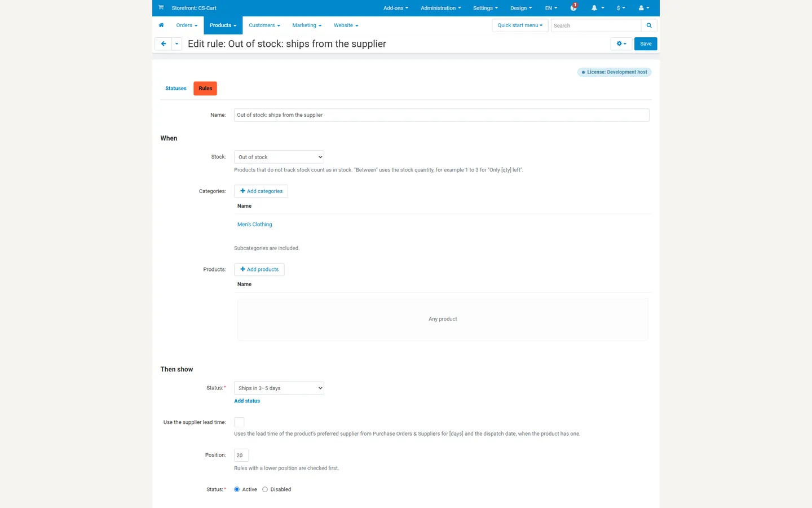The image size is (812, 508).
Task: Open the Customers menu
Action: click(x=264, y=25)
